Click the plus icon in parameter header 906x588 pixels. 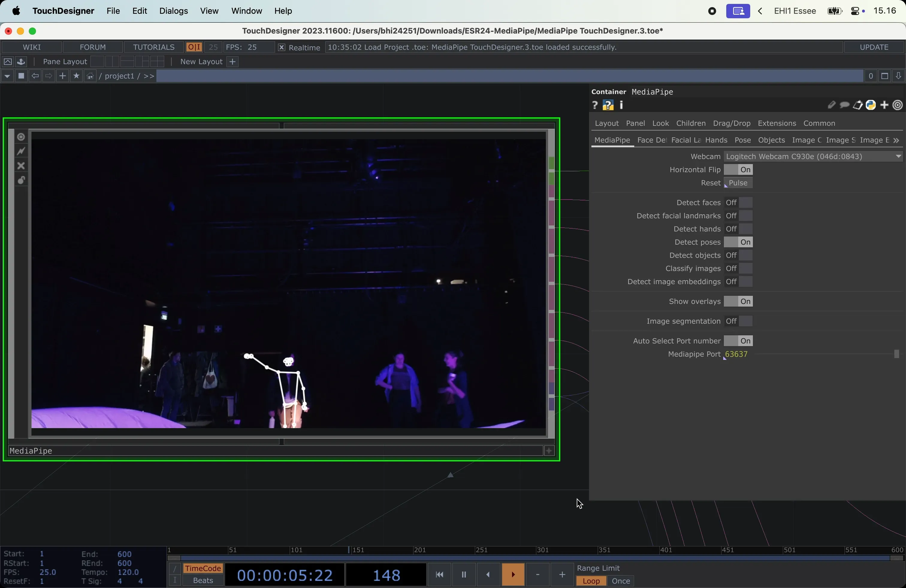[x=884, y=105]
